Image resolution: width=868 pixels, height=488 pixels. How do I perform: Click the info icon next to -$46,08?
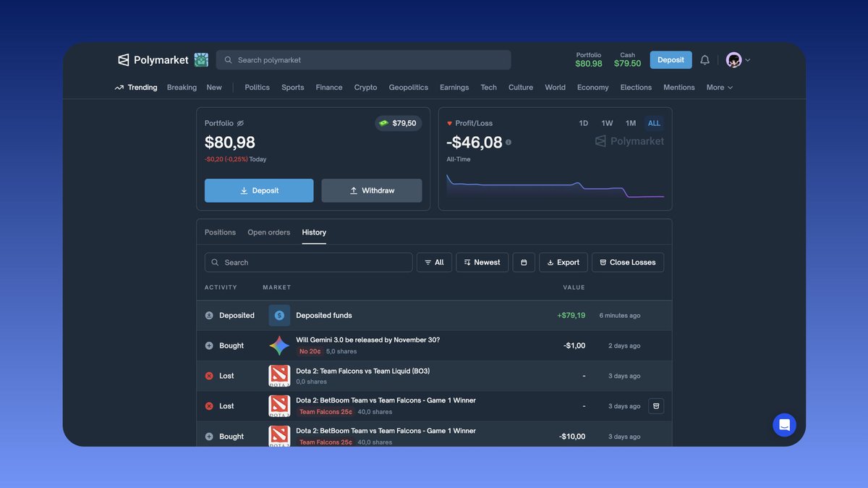[509, 143]
